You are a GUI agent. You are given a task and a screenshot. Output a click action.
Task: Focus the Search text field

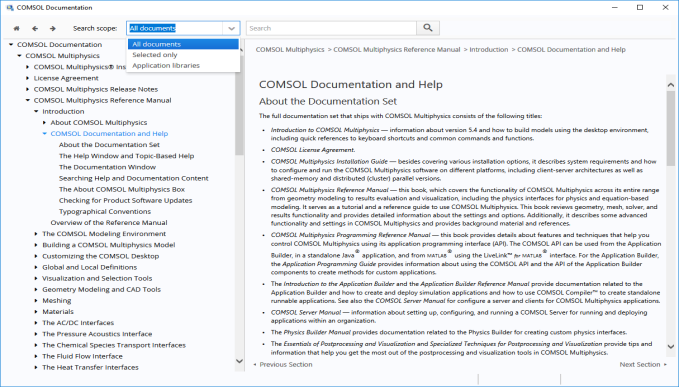tap(331, 28)
